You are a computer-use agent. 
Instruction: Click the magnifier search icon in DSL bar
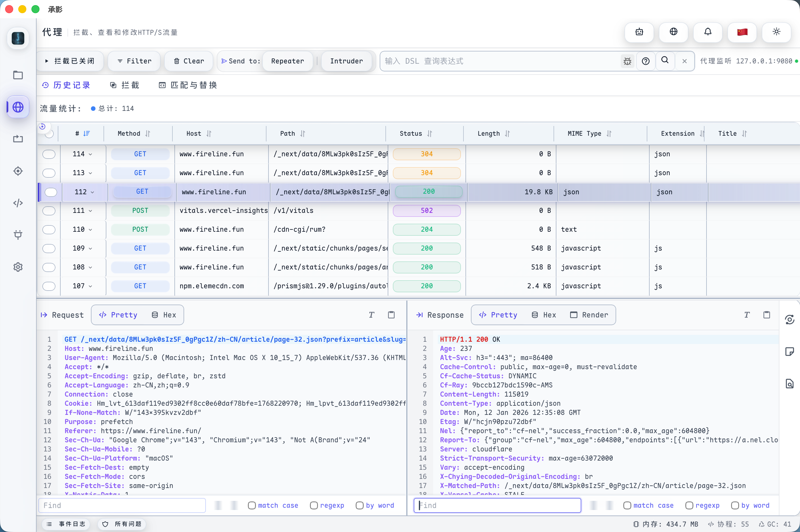tap(665, 60)
